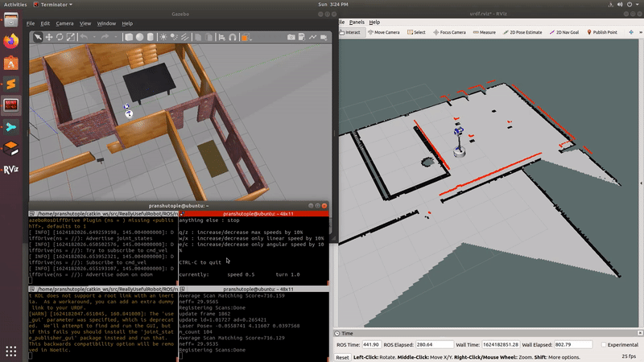The height and width of the screenshot is (362, 644).
Task: Add a point light in Gazebo
Action: pos(163,37)
